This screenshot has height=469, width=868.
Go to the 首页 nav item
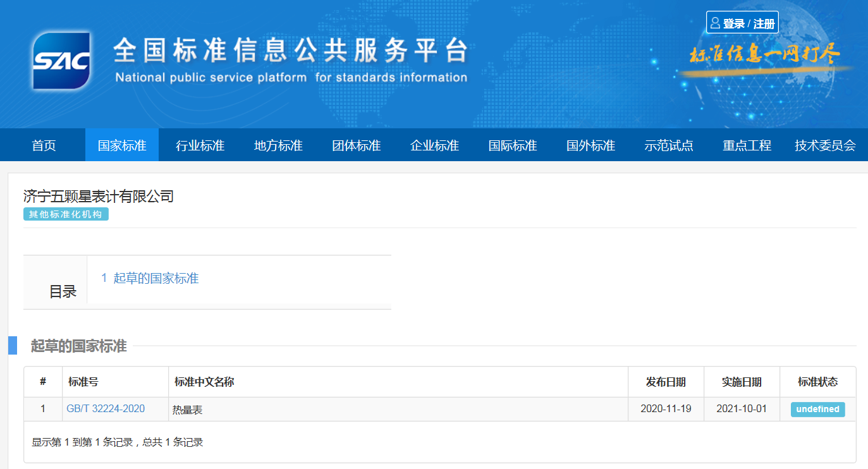point(44,145)
